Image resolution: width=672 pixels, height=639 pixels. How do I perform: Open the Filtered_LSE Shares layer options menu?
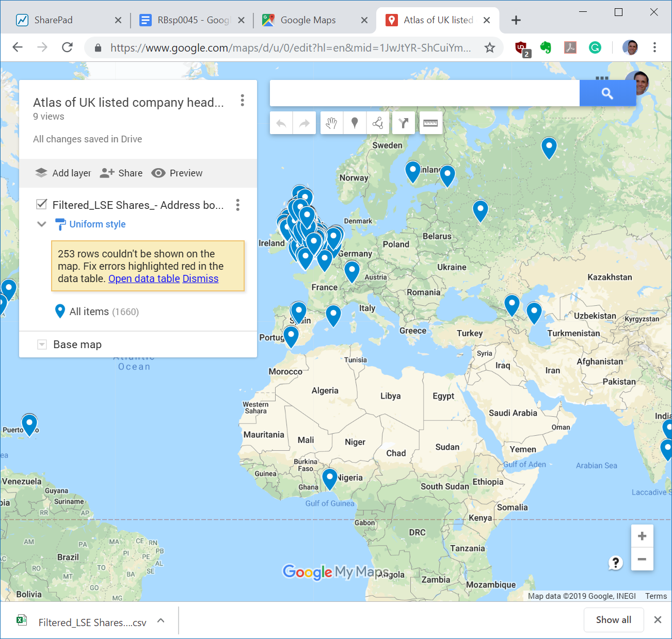pos(237,205)
